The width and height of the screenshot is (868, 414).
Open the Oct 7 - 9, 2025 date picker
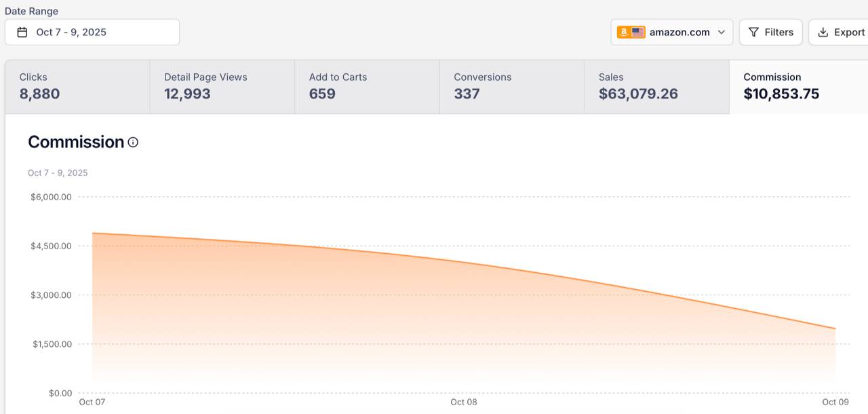pos(92,32)
